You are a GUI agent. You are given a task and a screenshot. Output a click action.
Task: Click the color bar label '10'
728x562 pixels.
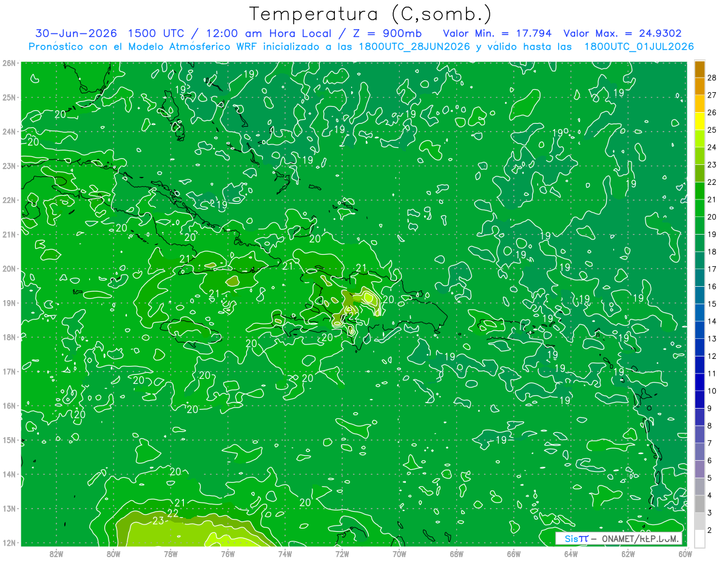(712, 391)
